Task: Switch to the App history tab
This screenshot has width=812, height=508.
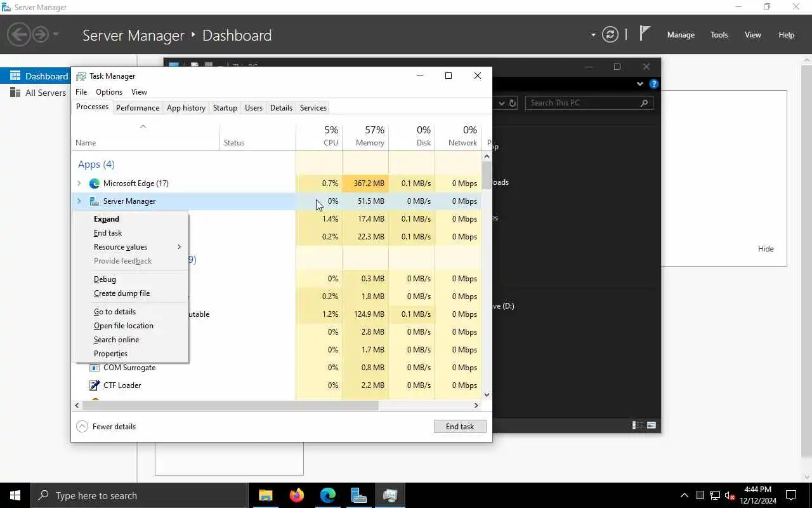Action: point(186,108)
